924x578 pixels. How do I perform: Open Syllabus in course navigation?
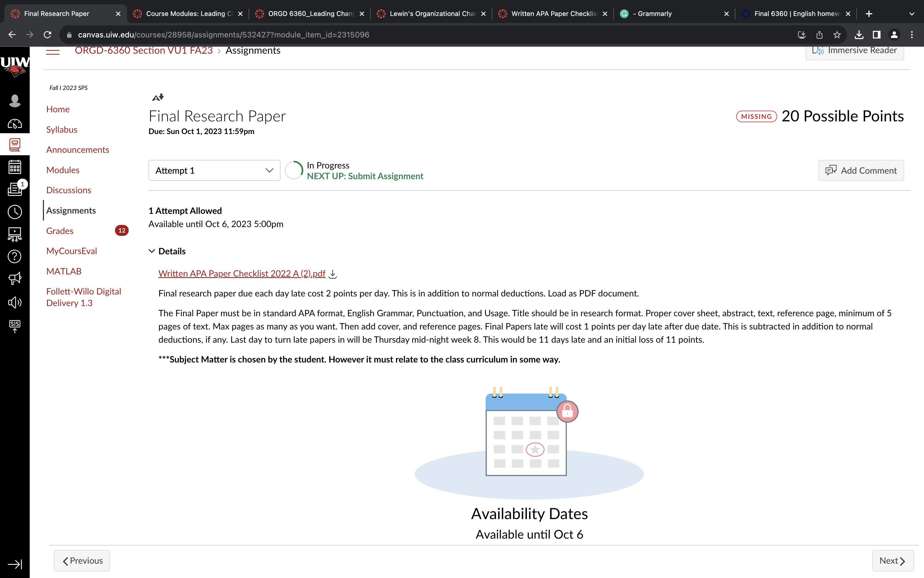(62, 130)
